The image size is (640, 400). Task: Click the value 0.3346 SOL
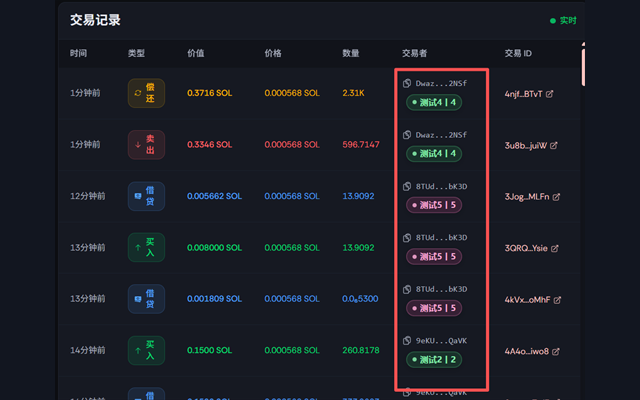(209, 144)
